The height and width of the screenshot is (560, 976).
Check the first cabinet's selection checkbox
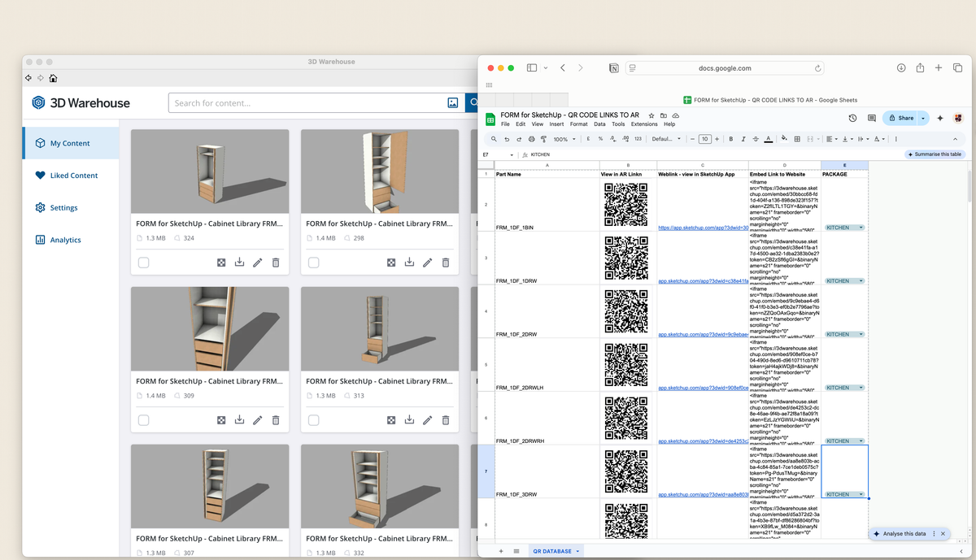click(143, 262)
